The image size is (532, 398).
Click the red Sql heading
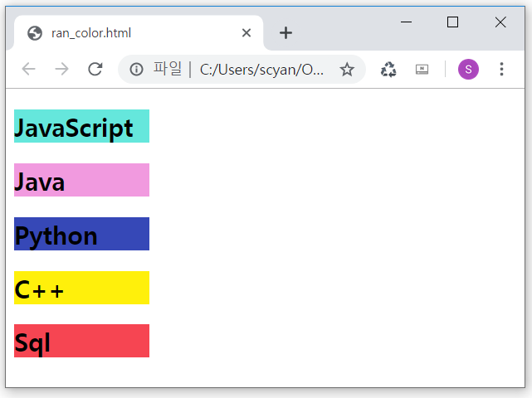82,341
